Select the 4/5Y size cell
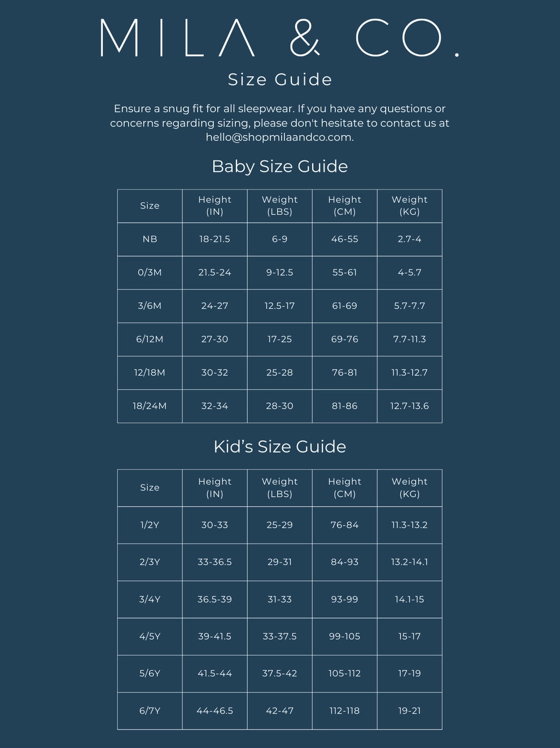The width and height of the screenshot is (560, 748). click(x=150, y=636)
